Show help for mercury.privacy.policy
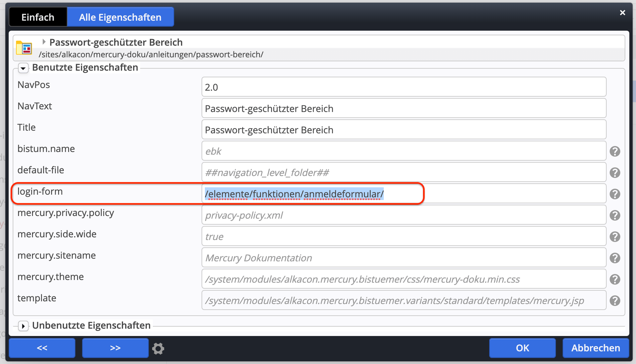 tap(615, 215)
